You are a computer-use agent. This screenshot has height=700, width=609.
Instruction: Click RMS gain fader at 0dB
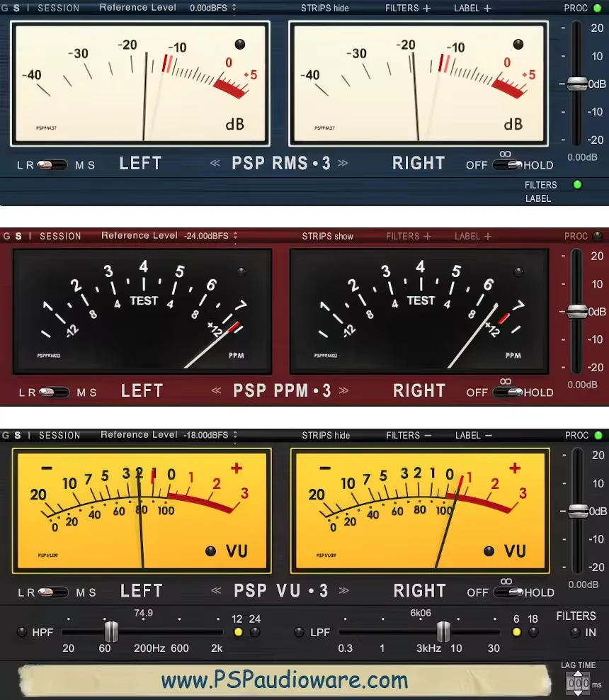pyautogui.click(x=577, y=84)
